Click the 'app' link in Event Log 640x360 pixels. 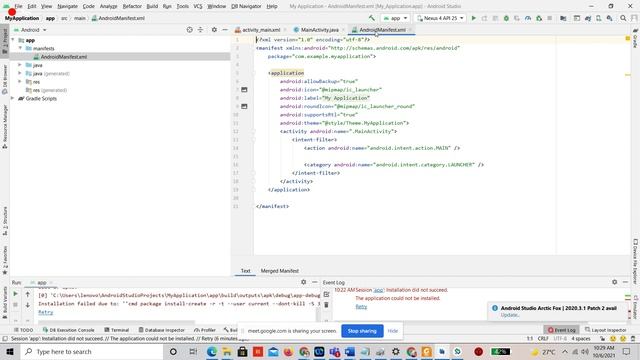[x=378, y=290]
